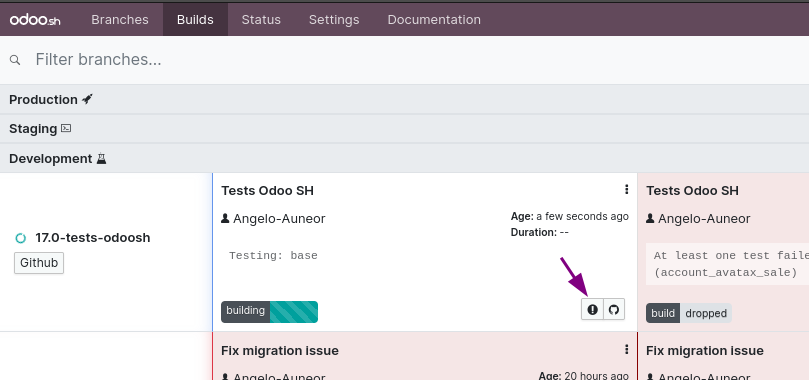Click the 'Tests Odoo SH' title on the dropped build card
809x380 pixels.
692,191
